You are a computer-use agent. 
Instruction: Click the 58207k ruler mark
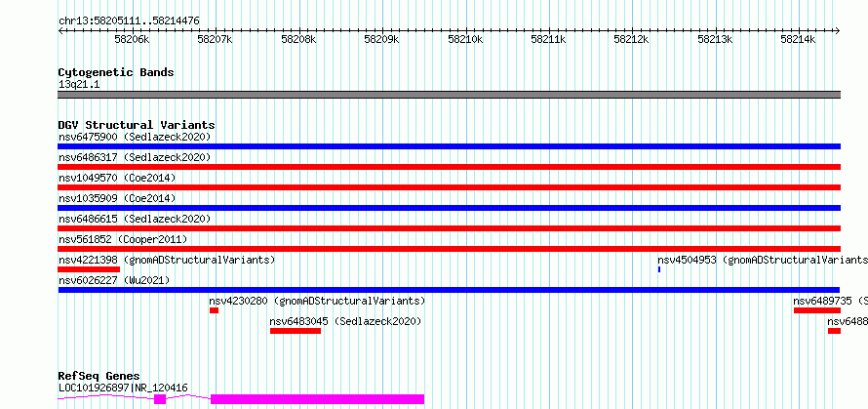216,39
